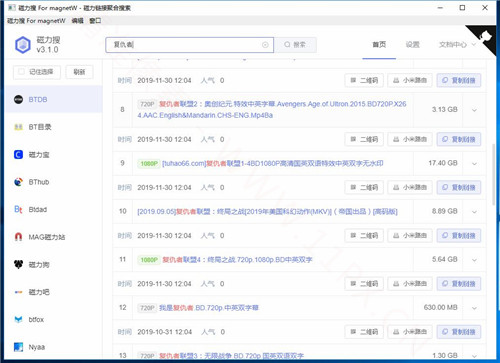The image size is (500, 363).
Task: Click the 搜索 search button
Action: [x=295, y=45]
